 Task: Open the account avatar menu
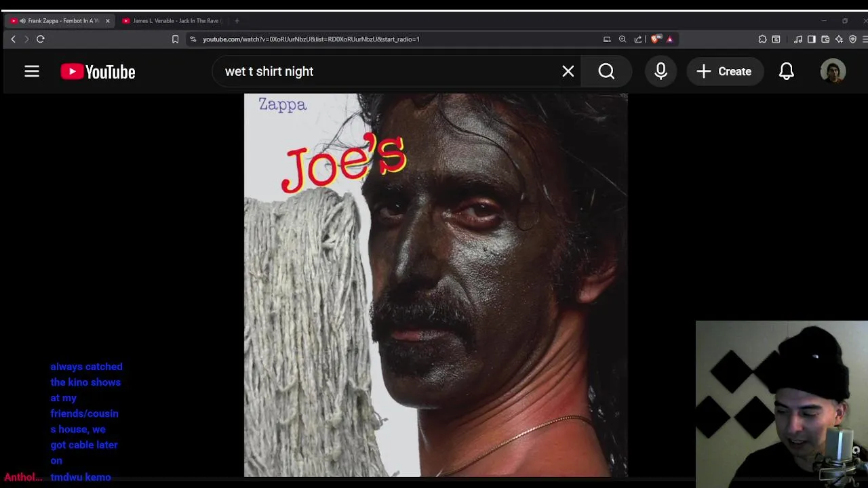point(833,71)
